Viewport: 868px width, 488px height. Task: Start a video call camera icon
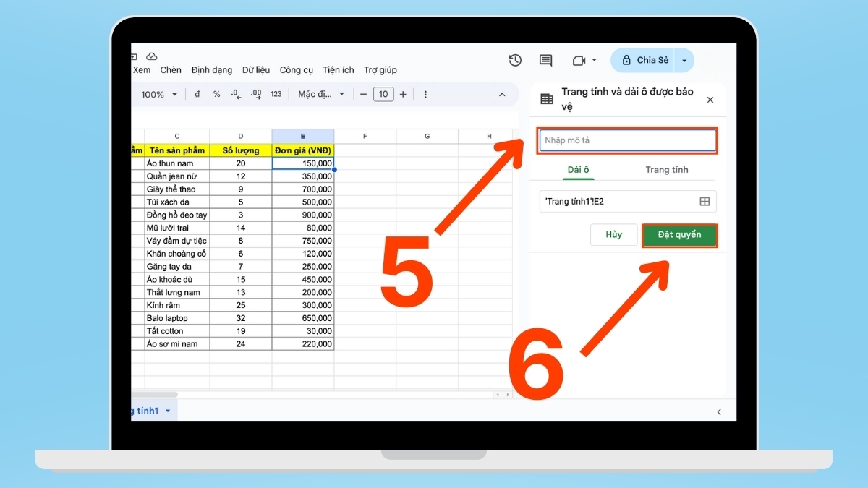579,61
